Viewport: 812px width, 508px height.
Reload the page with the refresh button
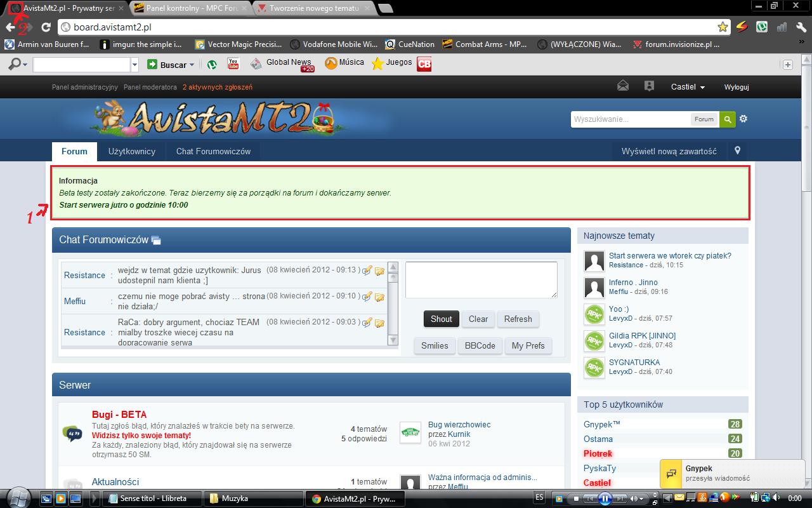(x=46, y=27)
